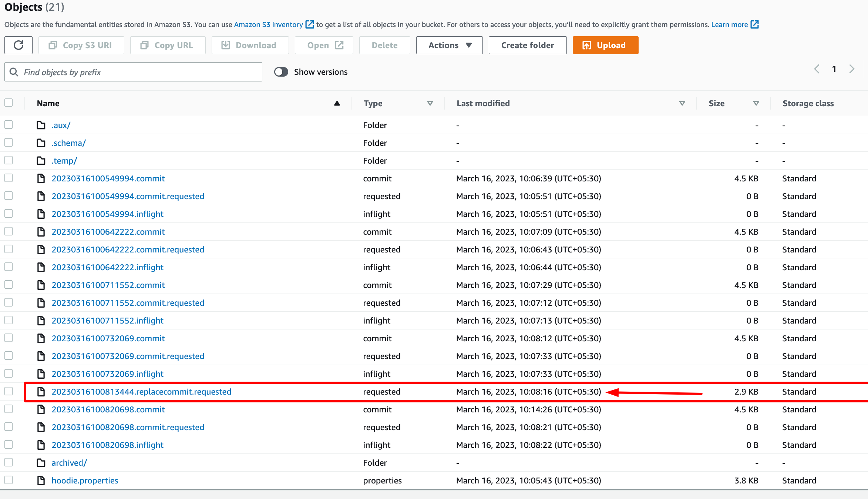The image size is (868, 499).
Task: Toggle the Show versions switch
Action: pyautogui.click(x=281, y=72)
